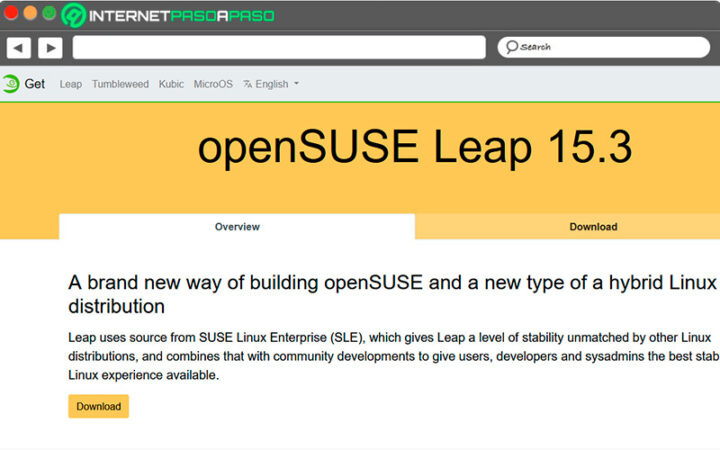Switch to the Download tab
720x450 pixels.
[593, 227]
